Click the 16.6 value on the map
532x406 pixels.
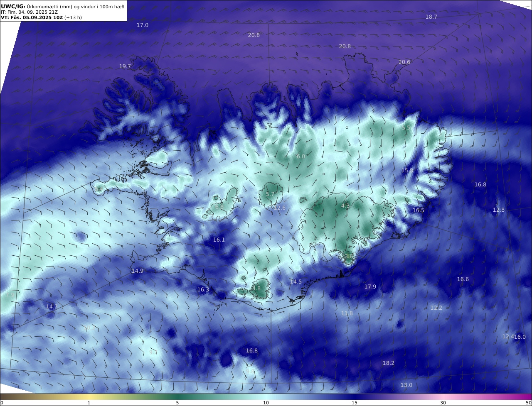463,279
